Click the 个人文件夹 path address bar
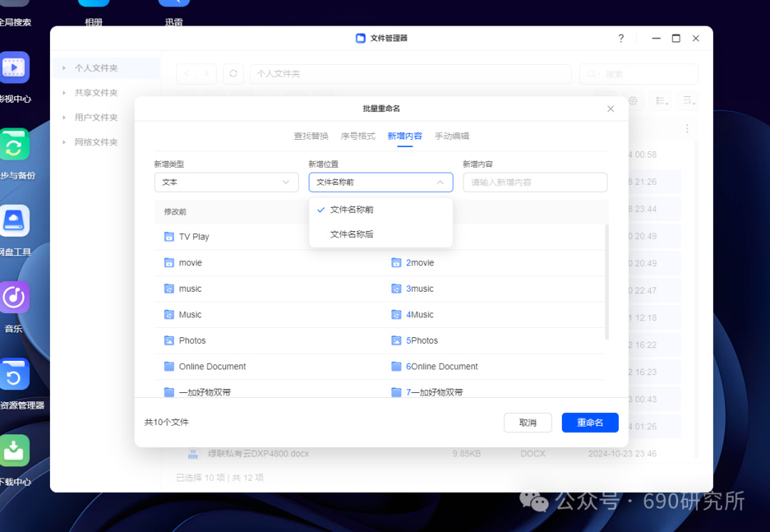Image resolution: width=770 pixels, height=532 pixels. point(411,73)
